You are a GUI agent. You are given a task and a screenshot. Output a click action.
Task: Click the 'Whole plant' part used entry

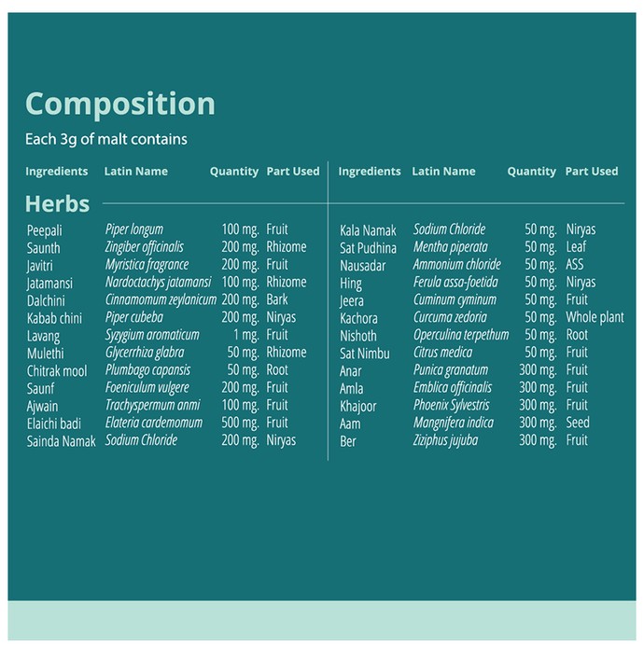click(x=595, y=318)
